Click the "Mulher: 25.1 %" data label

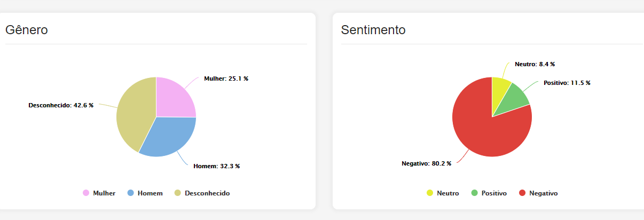226,78
